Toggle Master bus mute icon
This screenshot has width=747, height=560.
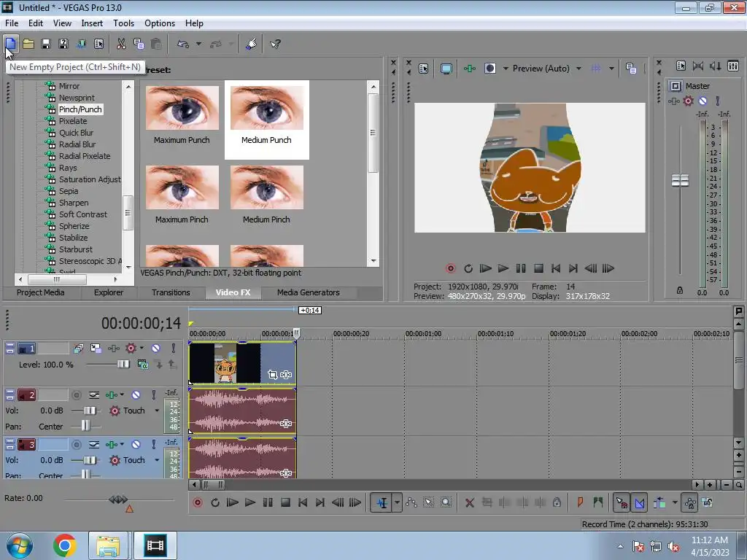(x=703, y=101)
